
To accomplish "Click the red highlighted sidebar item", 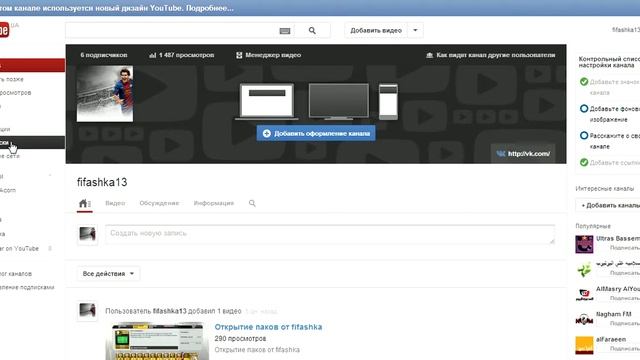I will (32, 65).
